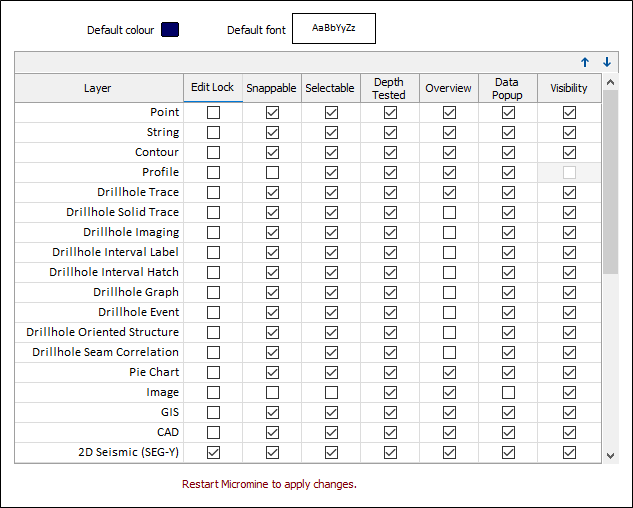Toggle Snappable for Profile layer
Image resolution: width=633 pixels, height=508 pixels.
272,172
